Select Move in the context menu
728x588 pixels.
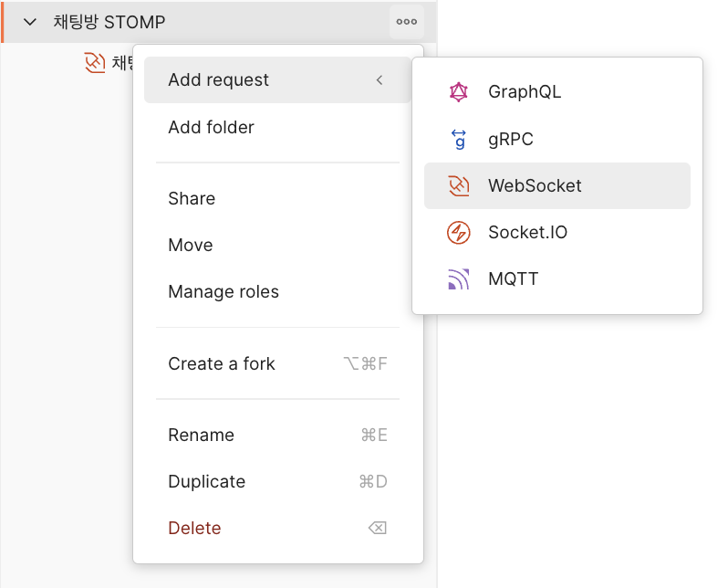tap(277, 245)
